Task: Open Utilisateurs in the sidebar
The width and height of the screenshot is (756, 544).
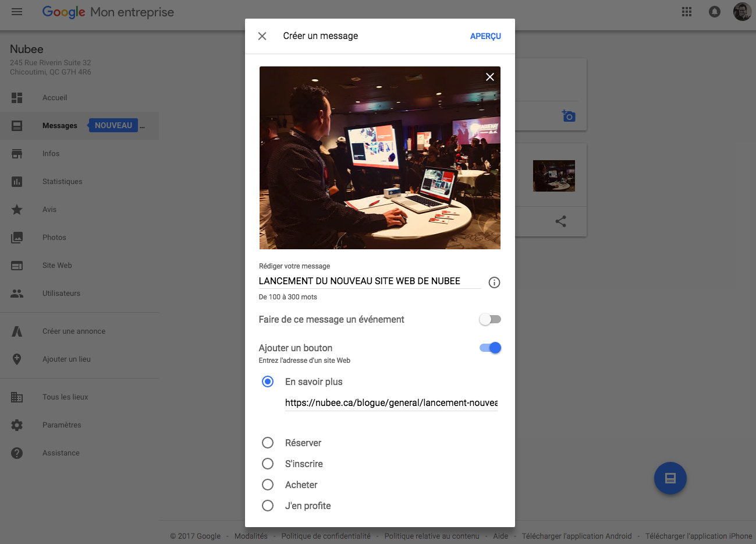Action: tap(61, 294)
